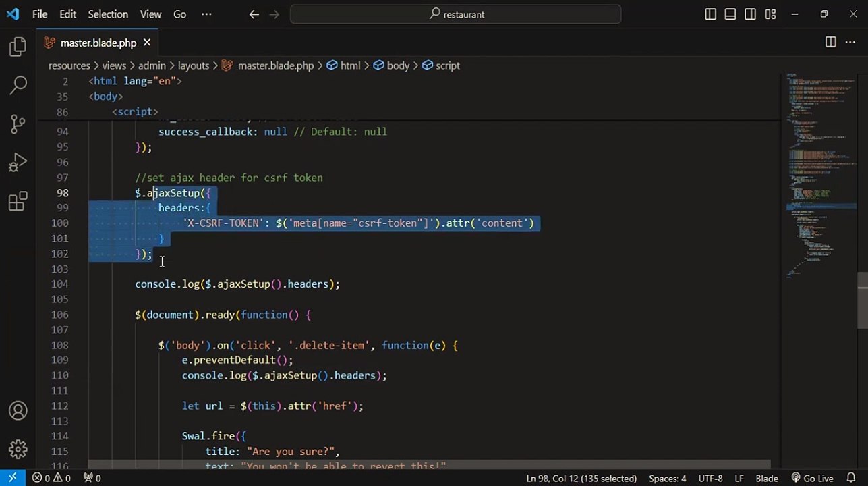Click the code minimap overview

pyautogui.click(x=821, y=175)
